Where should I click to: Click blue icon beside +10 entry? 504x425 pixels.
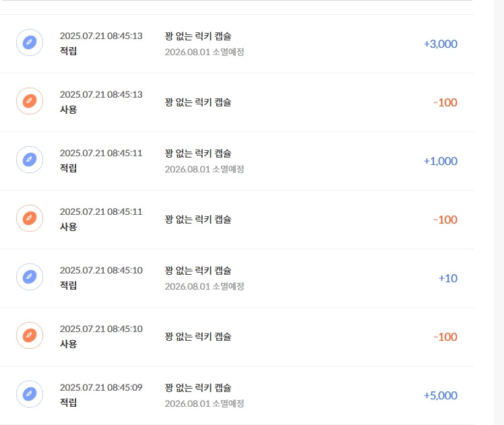point(30,277)
